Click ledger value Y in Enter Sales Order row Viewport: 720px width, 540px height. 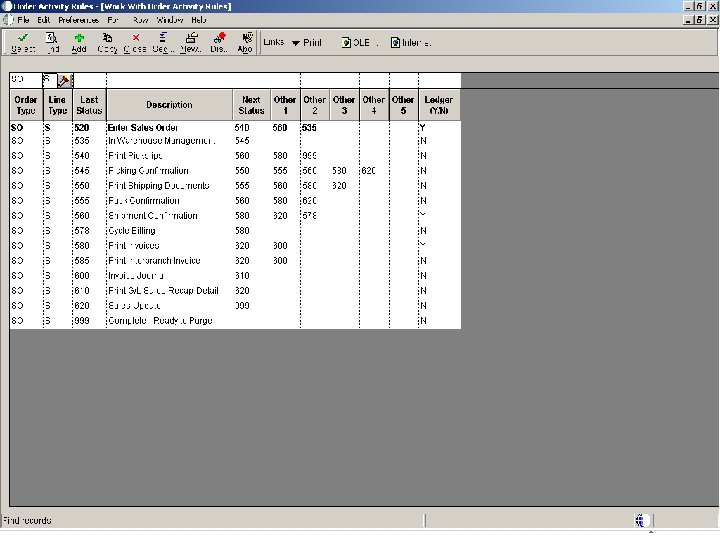422,128
